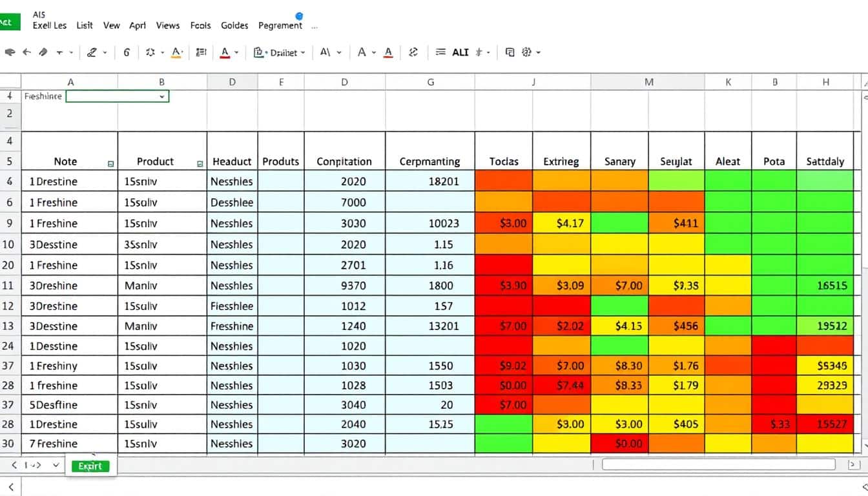Click the ALI button in the toolbar
The image size is (868, 496).
[460, 52]
